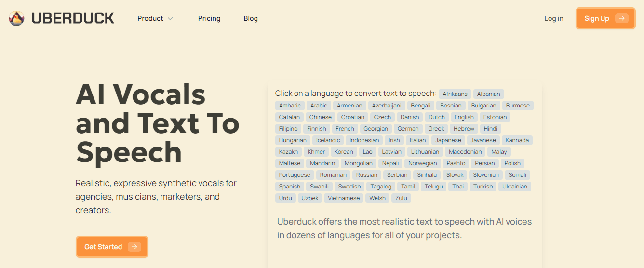Select the Hungarian language chip
The image size is (644, 268).
tap(293, 140)
